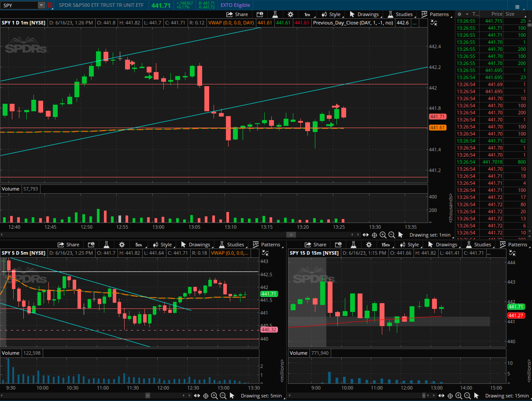
Task: Click the 1m chart horizontal scrollbar thumb
Action: 291,235
